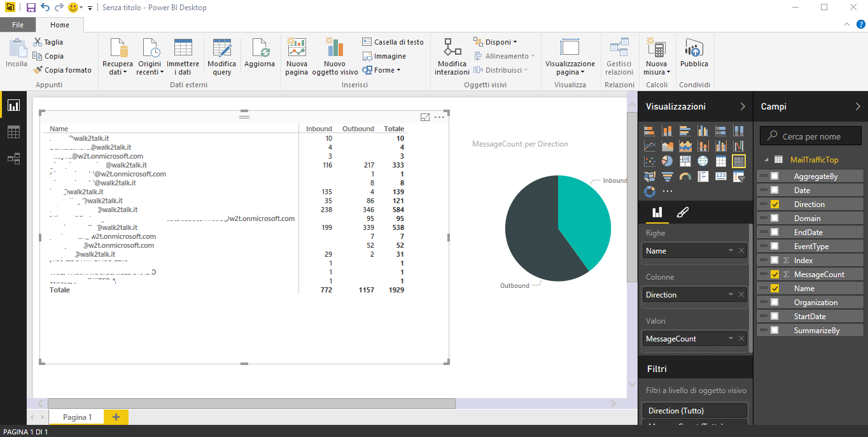Click Modifica query button
Screen dimensions: 868x437
[221, 57]
